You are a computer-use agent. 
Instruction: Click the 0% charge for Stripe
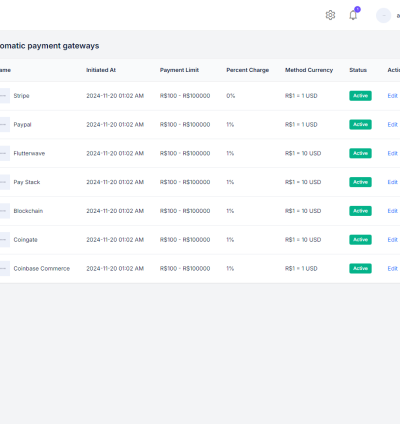coord(231,96)
